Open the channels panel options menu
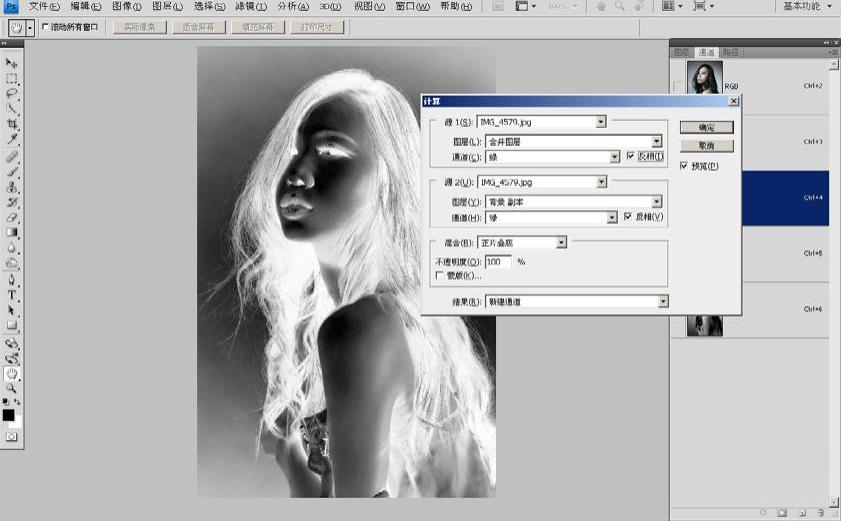Viewport: 841px width, 521px height. pos(833,52)
